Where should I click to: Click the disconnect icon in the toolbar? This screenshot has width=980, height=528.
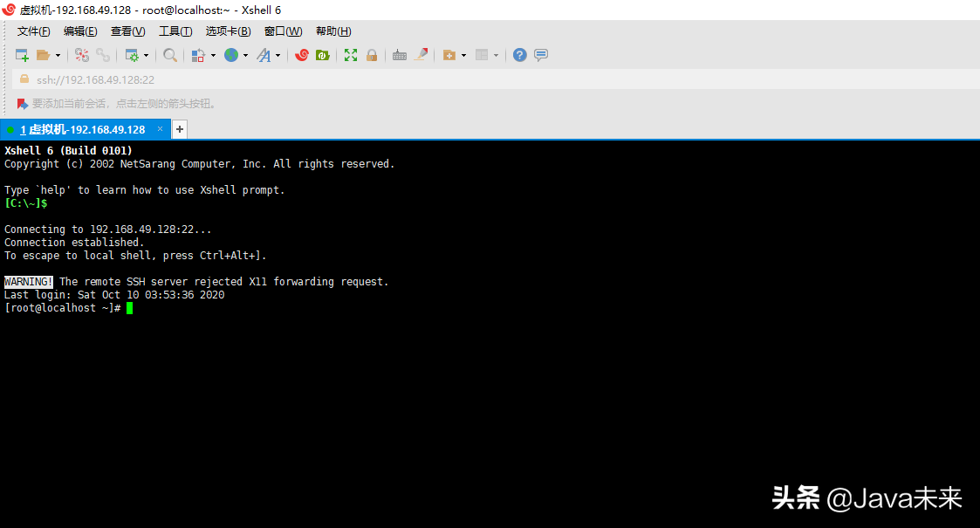(82, 55)
